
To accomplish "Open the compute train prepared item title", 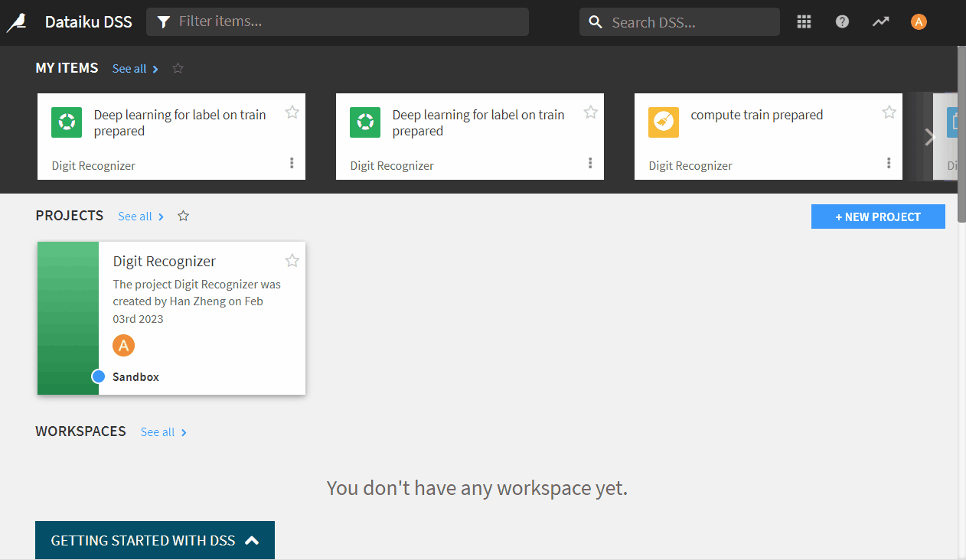I will click(x=757, y=115).
